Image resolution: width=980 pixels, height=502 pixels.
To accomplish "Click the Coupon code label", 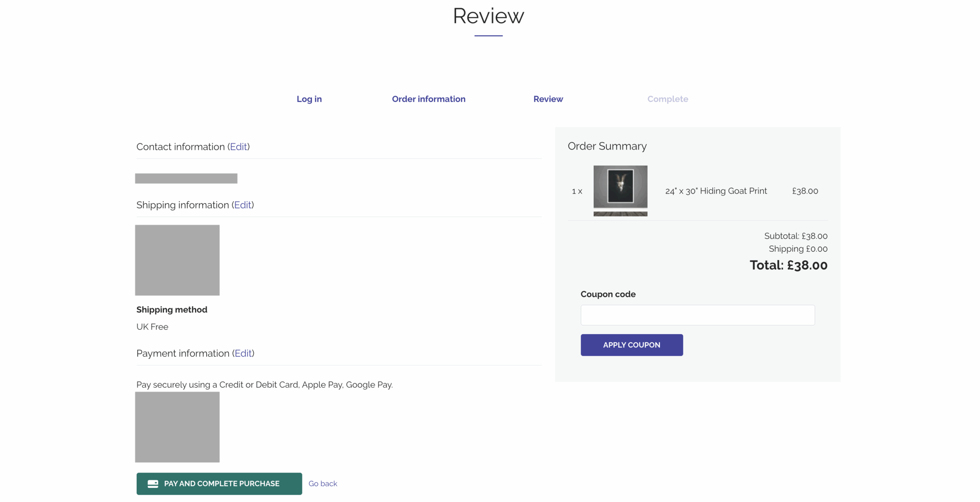I will 608,294.
